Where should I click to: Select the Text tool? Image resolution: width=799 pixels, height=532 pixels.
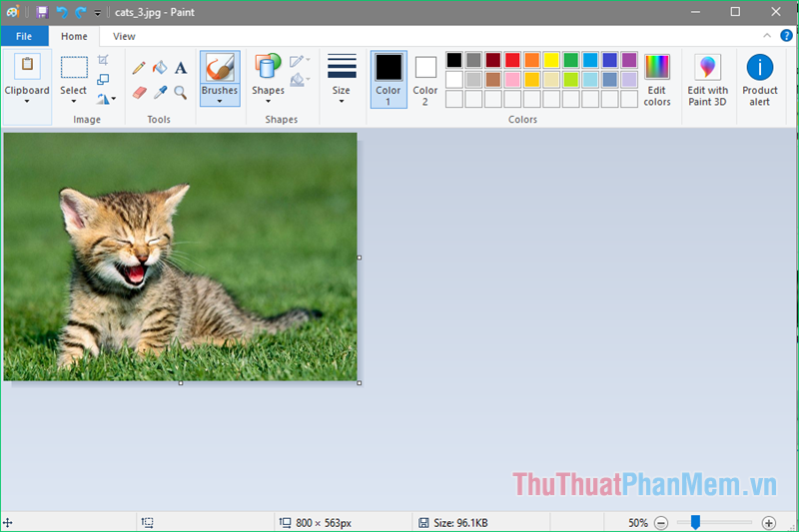181,68
